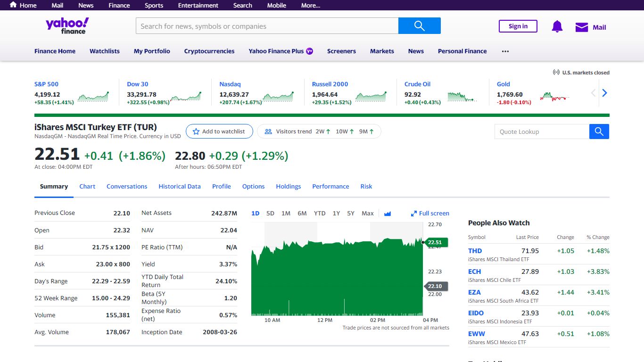644x362 pixels.
Task: Open EZA symbol in People Also Watch
Action: 474,292
